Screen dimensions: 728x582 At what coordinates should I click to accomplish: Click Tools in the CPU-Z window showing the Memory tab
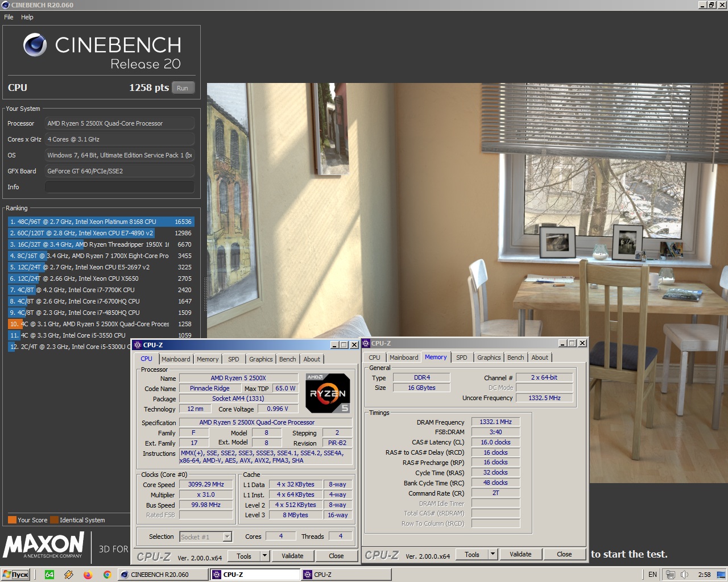pyautogui.click(x=472, y=554)
